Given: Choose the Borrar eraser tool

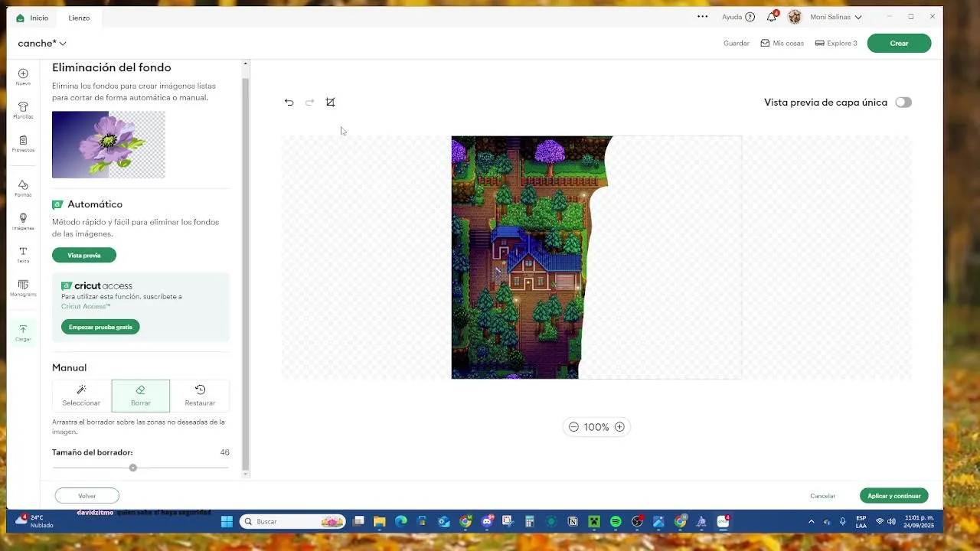Looking at the screenshot, I should pos(141,396).
